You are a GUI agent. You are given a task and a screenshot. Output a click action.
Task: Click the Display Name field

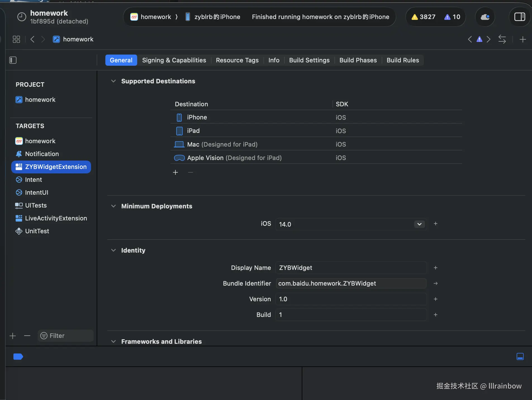(351, 268)
